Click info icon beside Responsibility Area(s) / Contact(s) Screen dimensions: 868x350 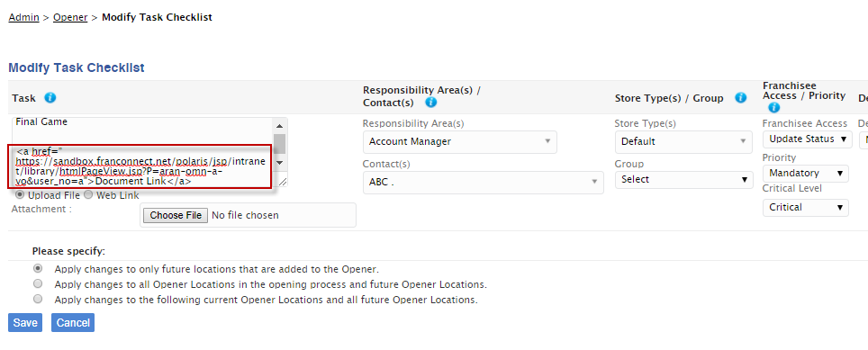coord(431,103)
